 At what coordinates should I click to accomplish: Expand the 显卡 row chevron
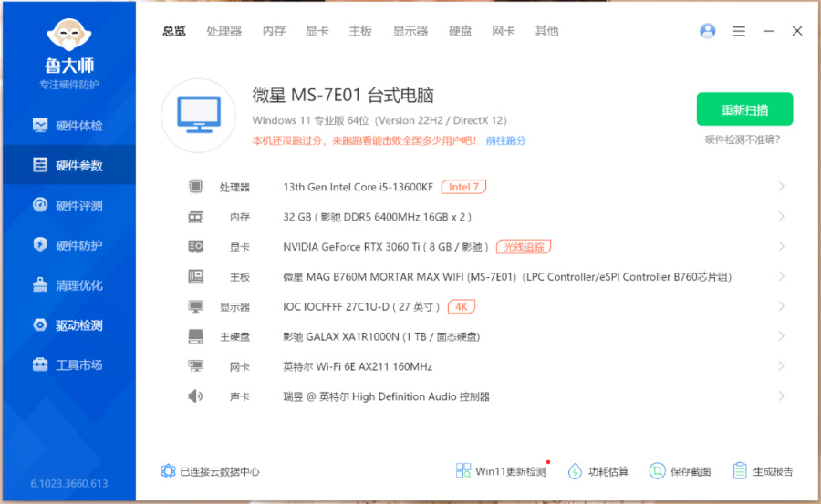[x=781, y=246]
